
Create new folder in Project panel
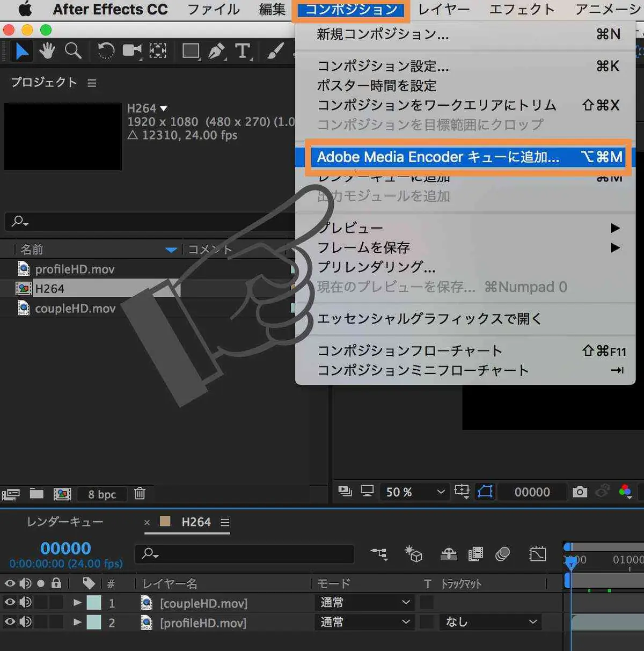[x=36, y=493]
